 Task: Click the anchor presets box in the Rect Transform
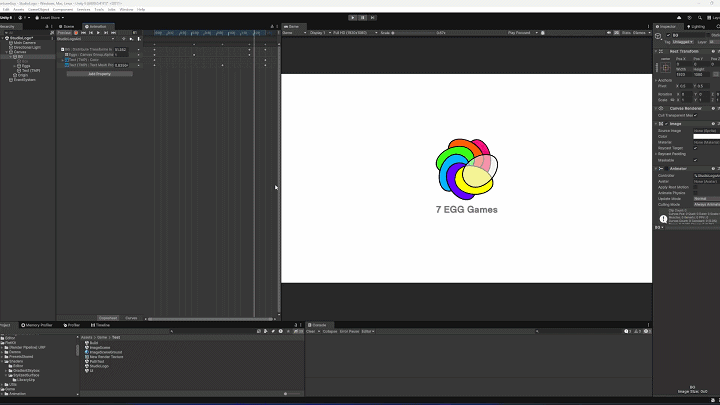(x=666, y=68)
